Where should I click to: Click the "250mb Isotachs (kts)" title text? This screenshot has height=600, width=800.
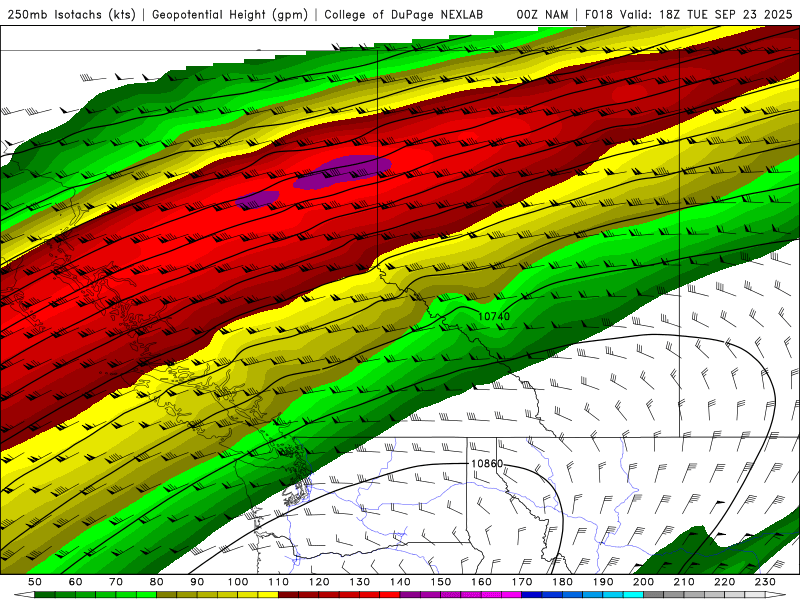point(71,15)
